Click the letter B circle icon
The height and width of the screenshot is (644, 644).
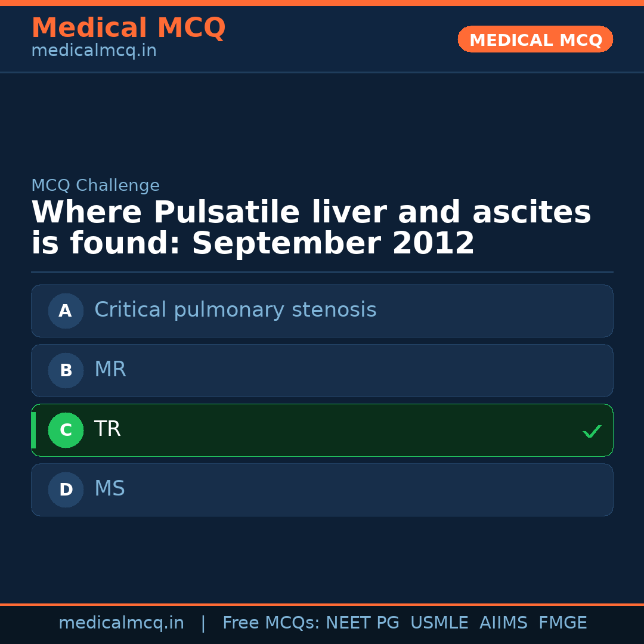pos(66,370)
